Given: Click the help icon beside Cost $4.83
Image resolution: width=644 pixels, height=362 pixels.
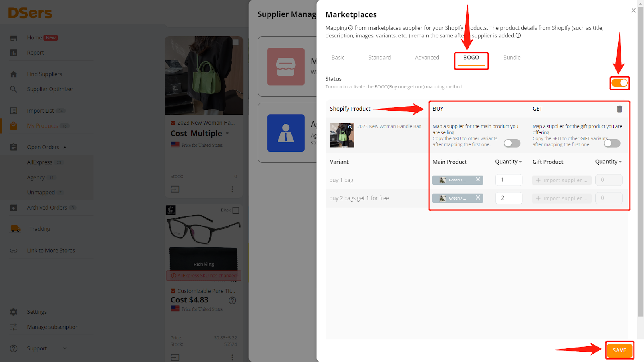Looking at the screenshot, I should pyautogui.click(x=232, y=300).
